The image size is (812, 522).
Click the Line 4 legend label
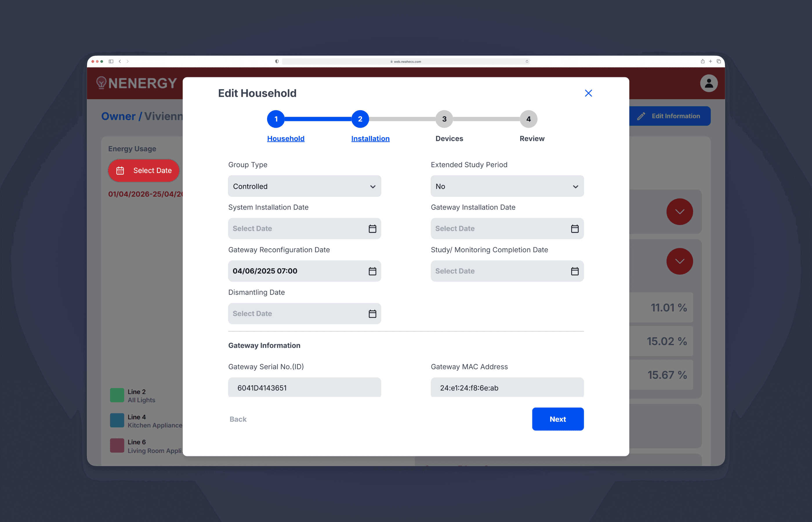pos(137,417)
